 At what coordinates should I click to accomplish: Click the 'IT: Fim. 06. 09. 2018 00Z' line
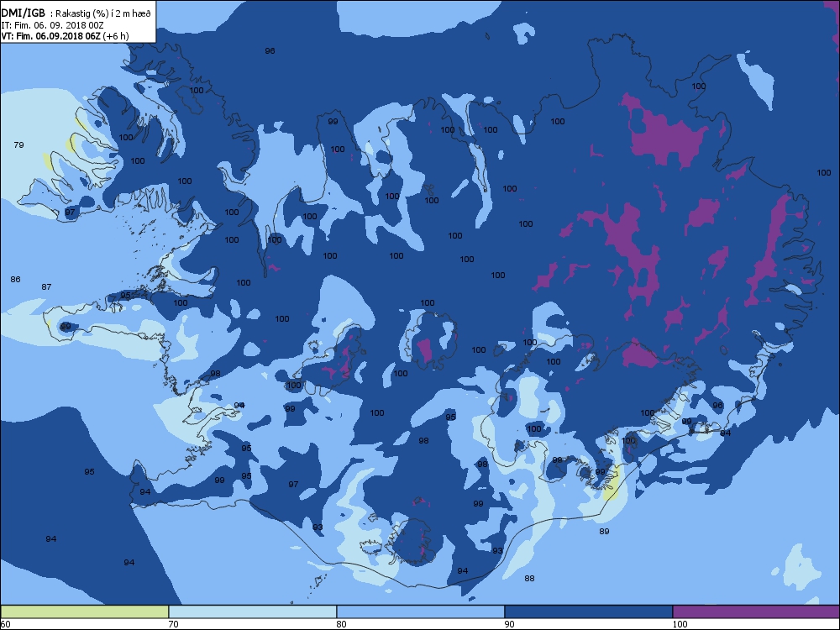(x=52, y=25)
